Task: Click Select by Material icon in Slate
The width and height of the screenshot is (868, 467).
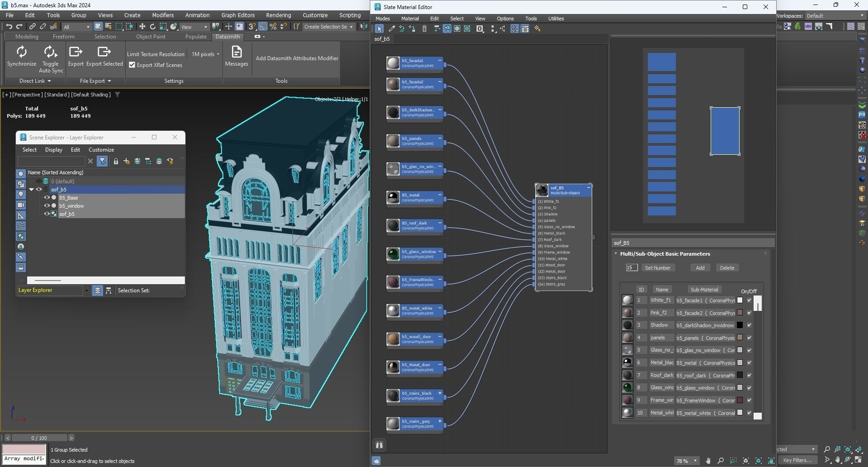Action: click(538, 29)
